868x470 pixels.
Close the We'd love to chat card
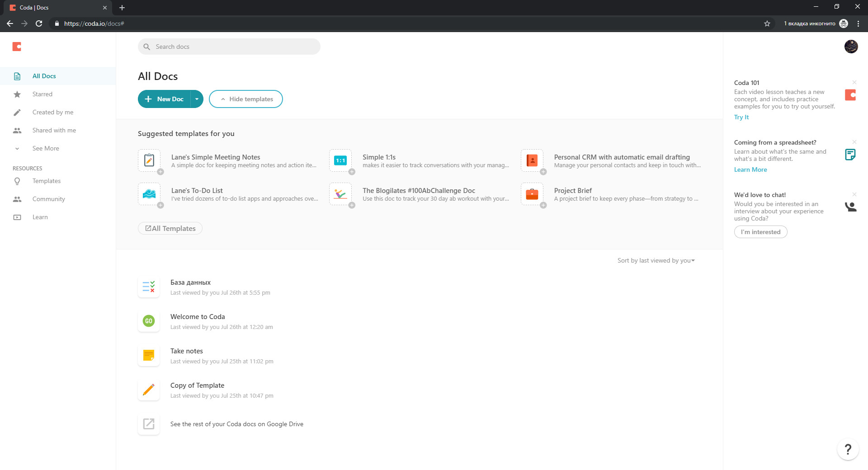tap(854, 194)
